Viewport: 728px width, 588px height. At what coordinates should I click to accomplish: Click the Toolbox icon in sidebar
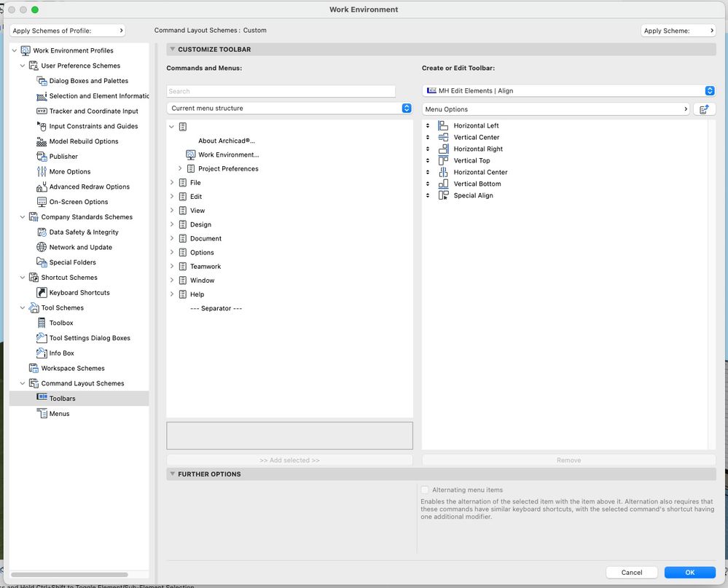[42, 323]
